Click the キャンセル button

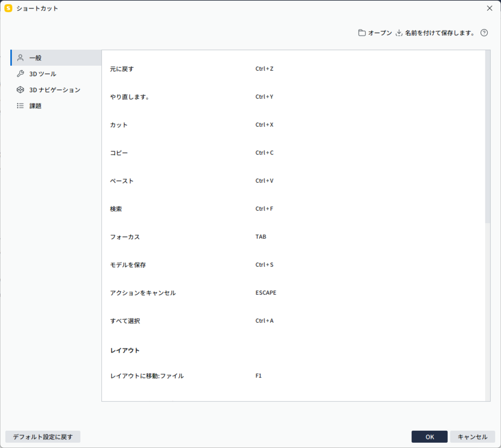coord(472,437)
